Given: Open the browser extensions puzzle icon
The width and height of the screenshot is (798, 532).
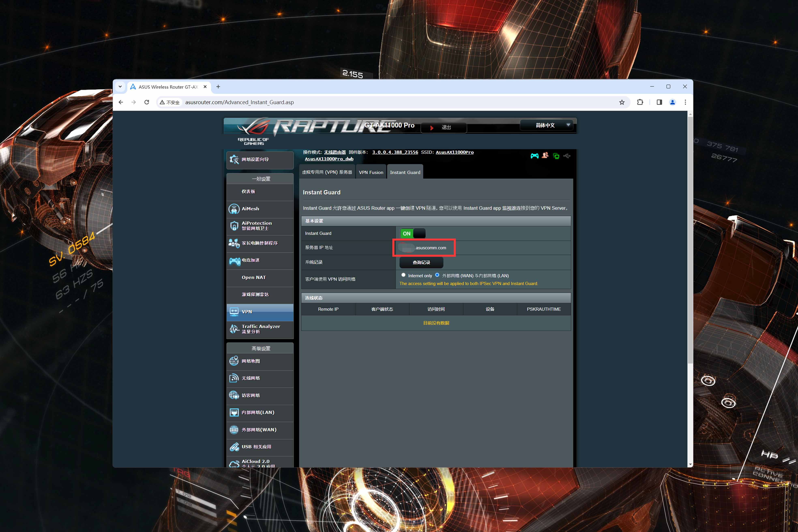Looking at the screenshot, I should click(x=640, y=102).
